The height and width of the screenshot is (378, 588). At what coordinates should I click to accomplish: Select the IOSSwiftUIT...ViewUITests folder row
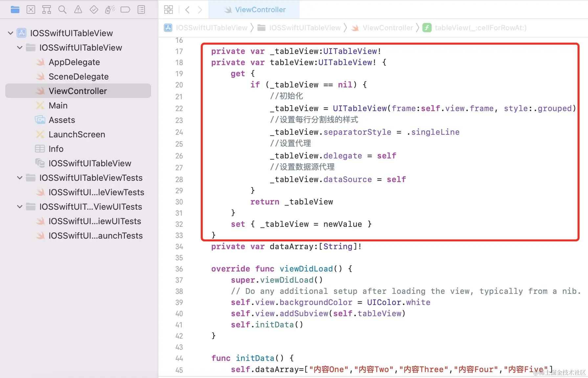coord(78,207)
